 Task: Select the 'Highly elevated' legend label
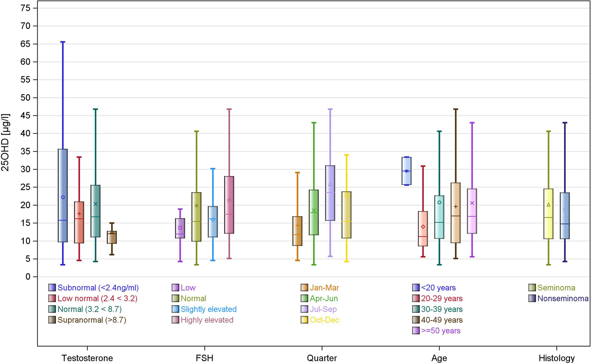207,320
